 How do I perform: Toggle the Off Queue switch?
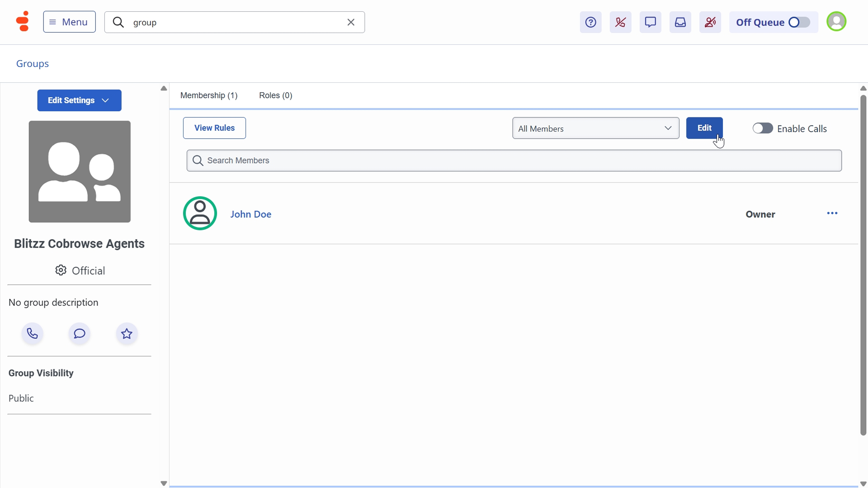click(x=799, y=22)
